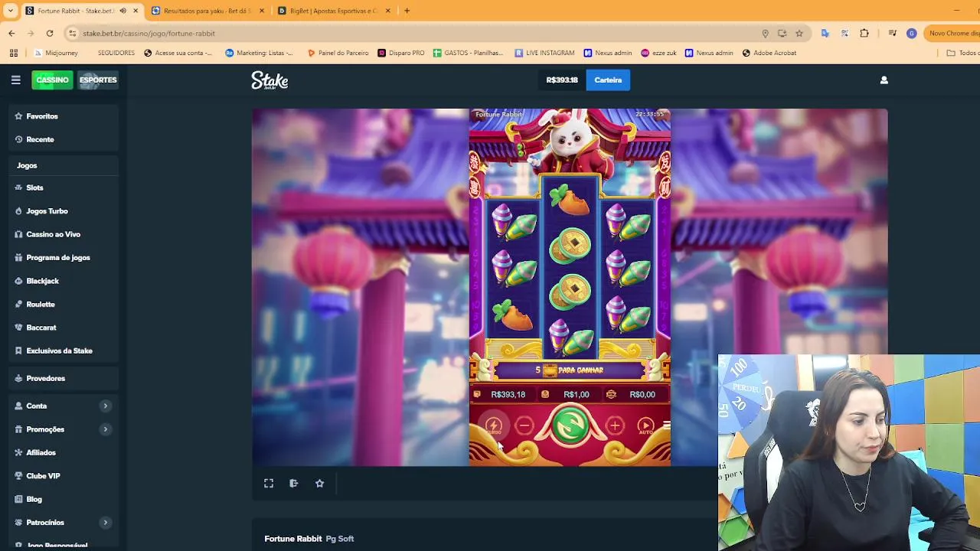Activate the Turbo lightning button

pos(494,426)
